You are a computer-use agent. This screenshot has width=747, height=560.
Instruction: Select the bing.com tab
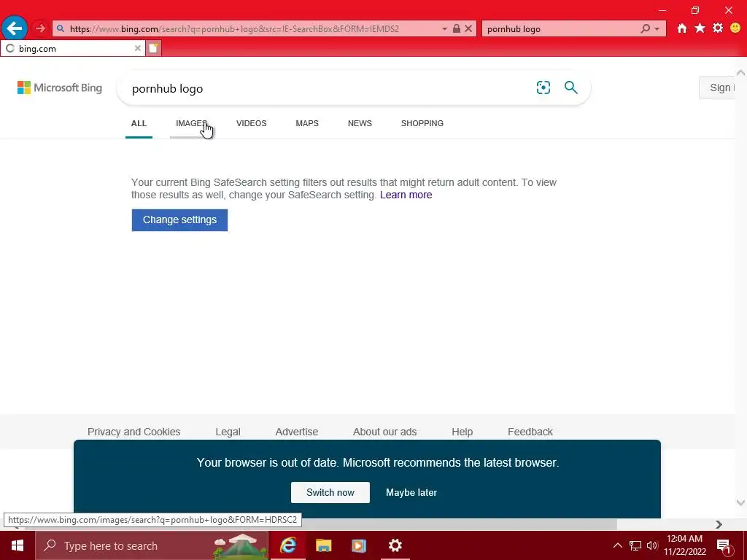pyautogui.click(x=72, y=48)
